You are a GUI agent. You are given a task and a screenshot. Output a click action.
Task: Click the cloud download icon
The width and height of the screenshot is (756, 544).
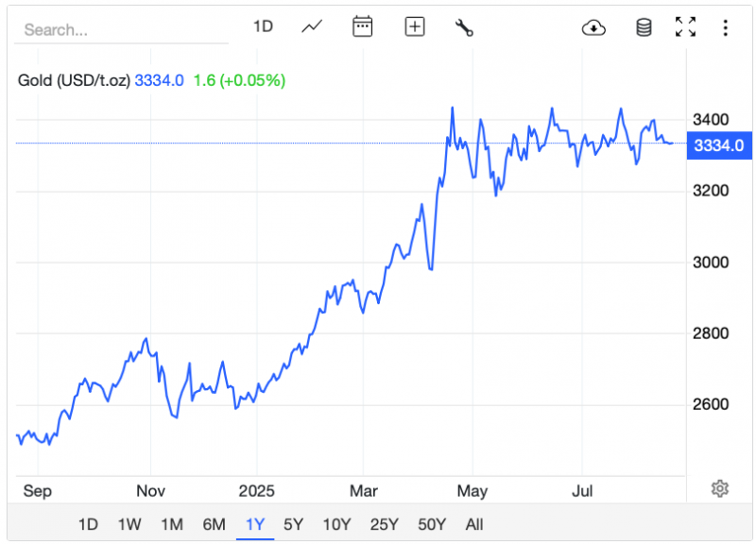pos(593,27)
